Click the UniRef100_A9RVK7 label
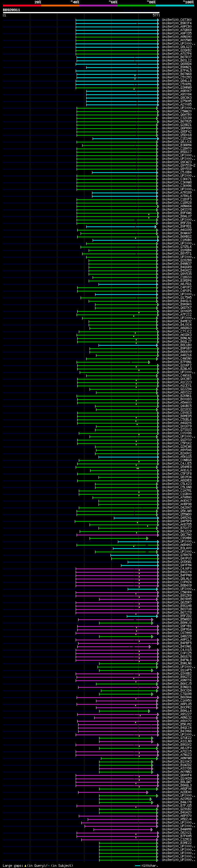Screen dimensions: 197x868 pyautogui.click(x=177, y=91)
